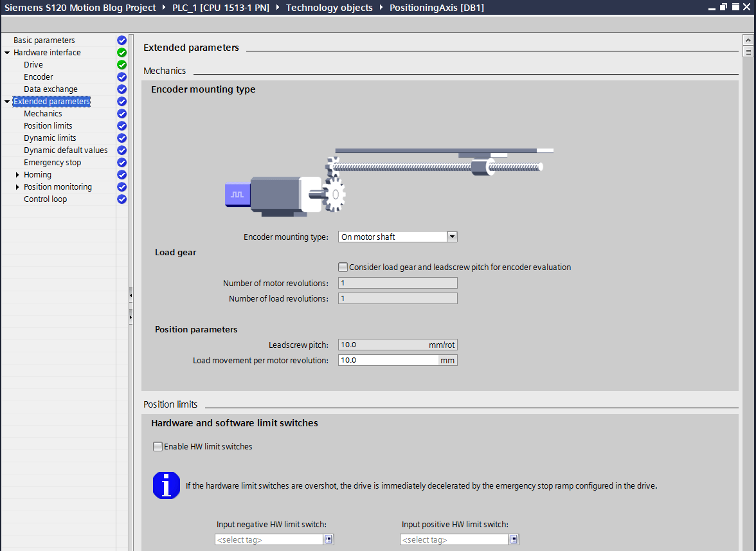This screenshot has height=551, width=756.
Task: Click Siemens S120 Motion Blog Project title text
Action: pyautogui.click(x=80, y=8)
